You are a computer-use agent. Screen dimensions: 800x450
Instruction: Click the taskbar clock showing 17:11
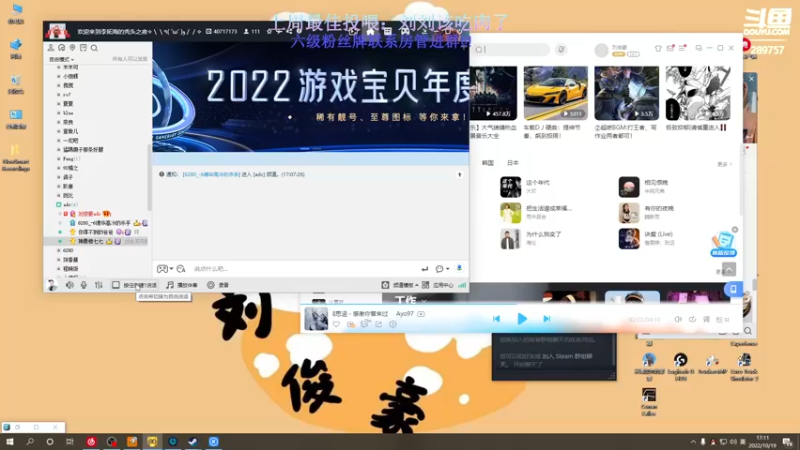click(x=762, y=442)
